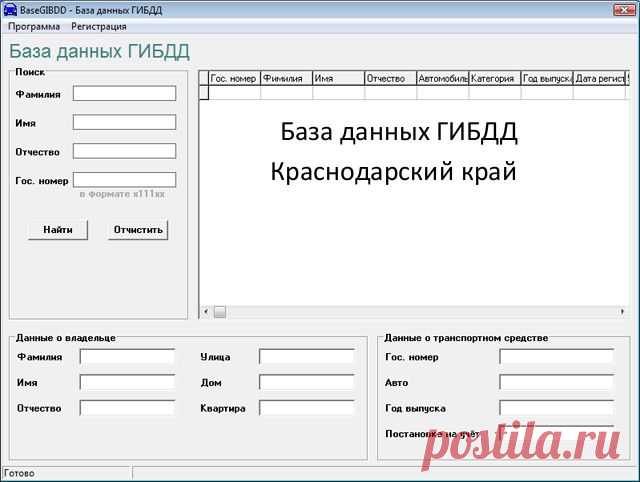Screen dimensions: 640x482
Task: Click the Имя field in Поиск panel
Action: [x=124, y=122]
